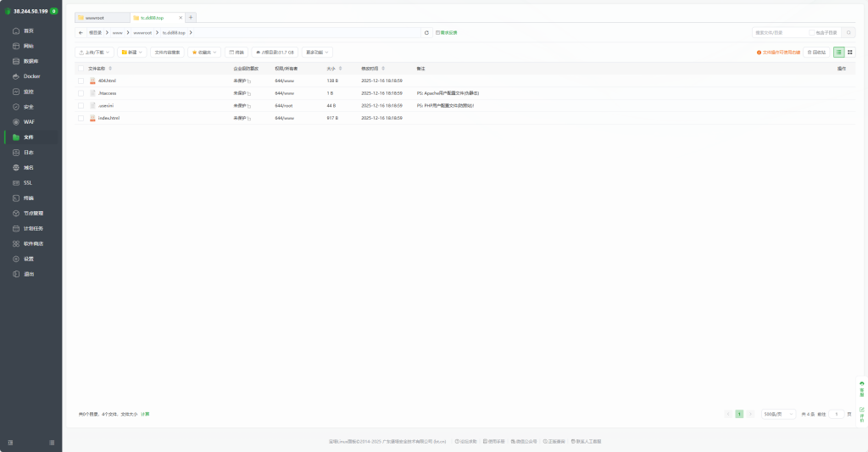The width and height of the screenshot is (868, 452).
Task: Expand 上传/下载 upload/download dropdown
Action: (x=94, y=52)
